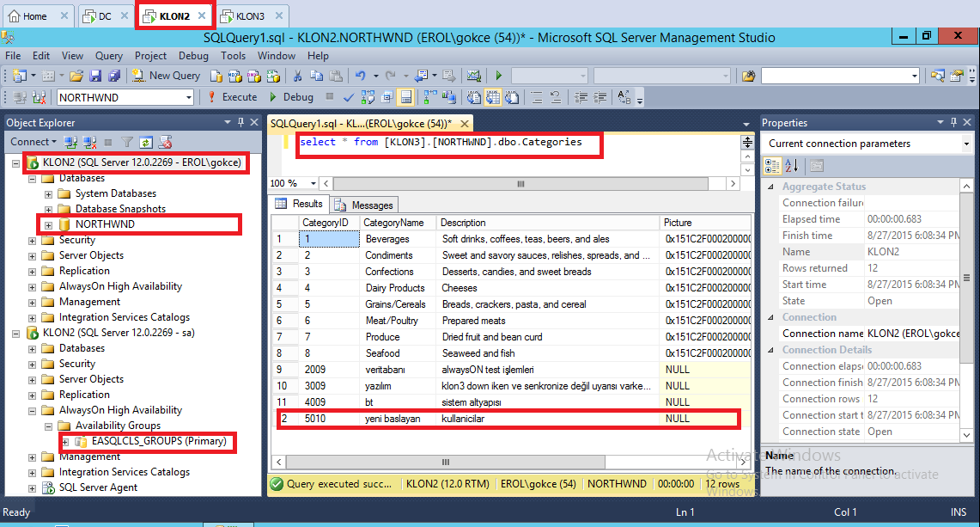This screenshot has width=980, height=527.
Task: Toggle auto-hide pin on Object Explorer
Action: (240, 122)
